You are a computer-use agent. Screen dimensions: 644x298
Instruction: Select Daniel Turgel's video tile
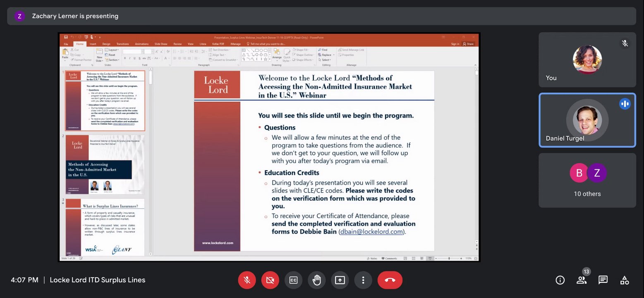pos(587,120)
